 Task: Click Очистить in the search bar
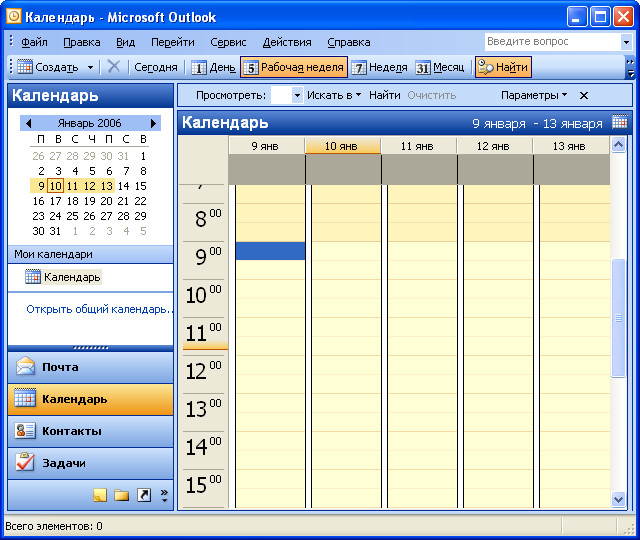[431, 96]
